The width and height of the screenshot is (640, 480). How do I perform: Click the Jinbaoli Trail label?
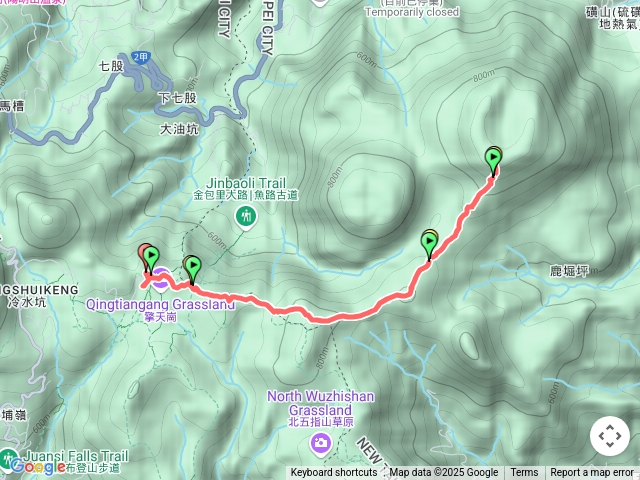pos(246,183)
